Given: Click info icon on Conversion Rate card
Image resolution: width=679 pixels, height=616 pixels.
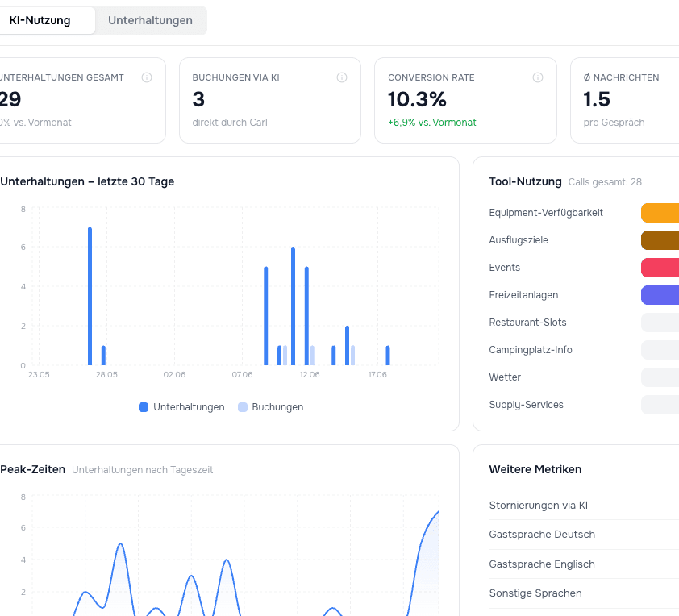Looking at the screenshot, I should [x=538, y=77].
